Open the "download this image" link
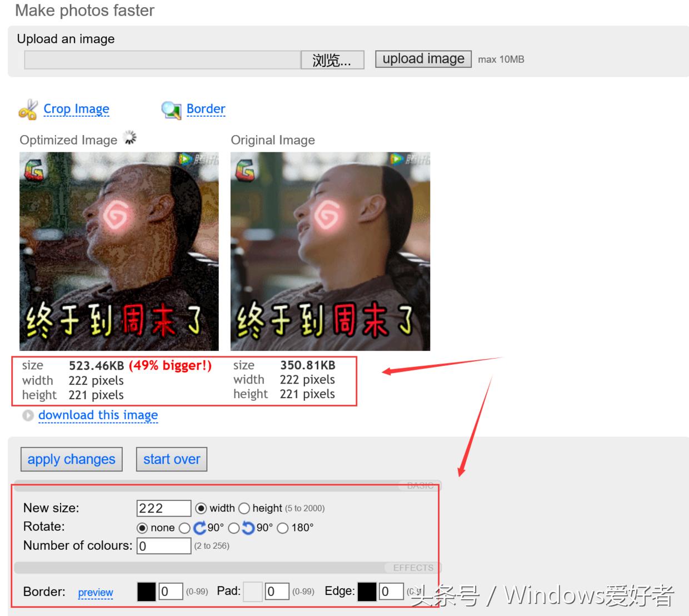The width and height of the screenshot is (689, 616). (x=98, y=415)
